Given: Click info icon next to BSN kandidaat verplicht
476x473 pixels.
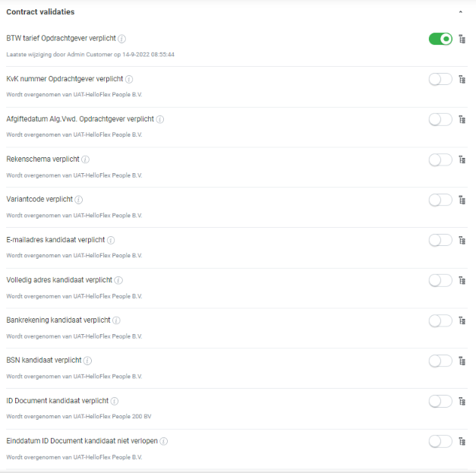Looking at the screenshot, I should click(x=87, y=361).
